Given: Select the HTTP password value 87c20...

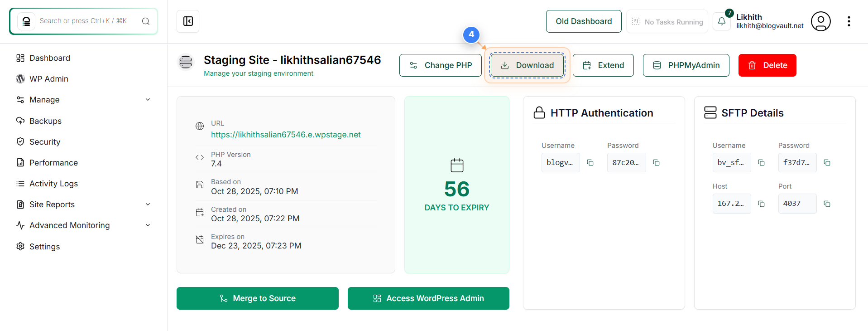Looking at the screenshot, I should click(626, 163).
